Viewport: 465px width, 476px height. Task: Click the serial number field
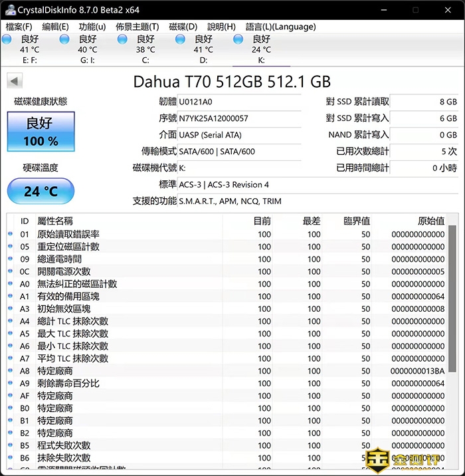(x=239, y=118)
